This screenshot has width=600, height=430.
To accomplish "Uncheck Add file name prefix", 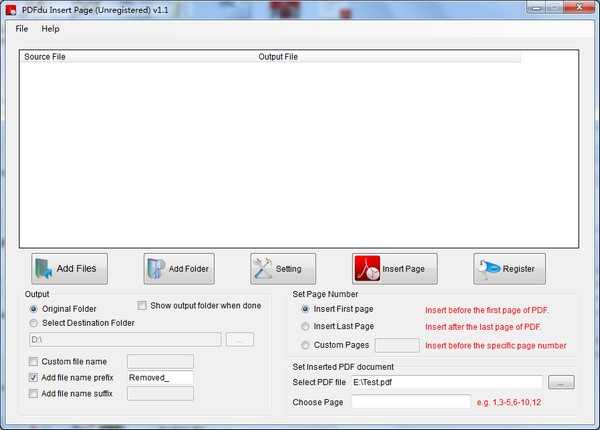I will (x=35, y=377).
